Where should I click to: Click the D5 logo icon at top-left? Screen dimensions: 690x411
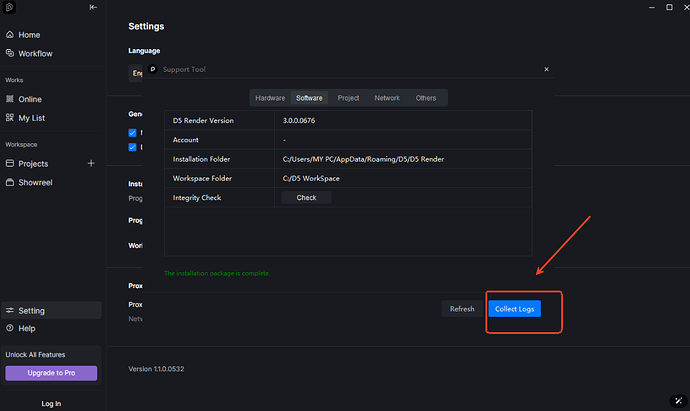pyautogui.click(x=9, y=7)
